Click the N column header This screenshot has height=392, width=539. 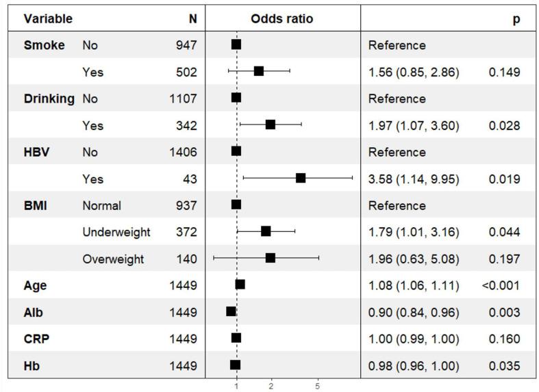click(192, 18)
